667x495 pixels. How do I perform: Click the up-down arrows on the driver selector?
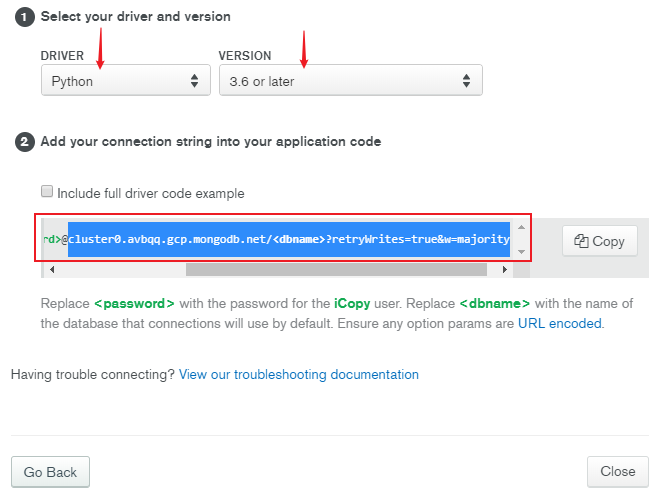tap(194, 80)
